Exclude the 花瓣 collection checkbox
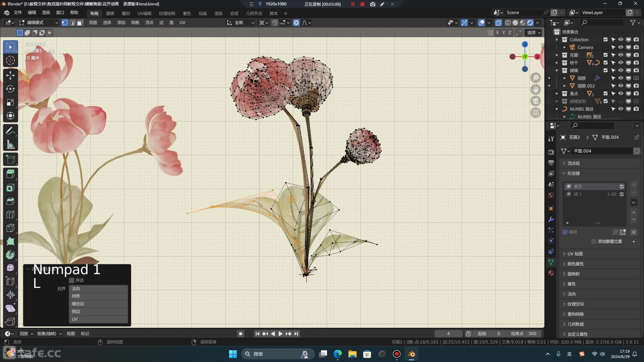The height and width of the screenshot is (362, 644). 606,55
